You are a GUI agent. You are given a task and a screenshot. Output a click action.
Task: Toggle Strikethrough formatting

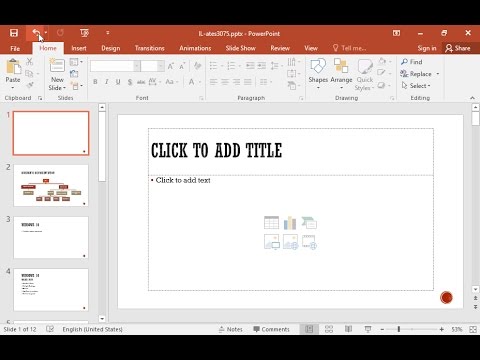[x=141, y=82]
